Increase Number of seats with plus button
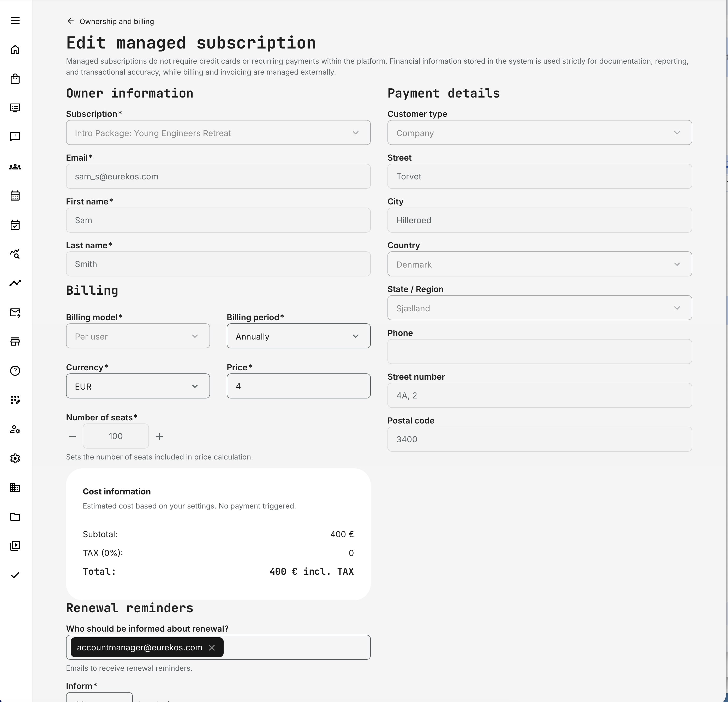This screenshot has width=728, height=702. point(159,436)
